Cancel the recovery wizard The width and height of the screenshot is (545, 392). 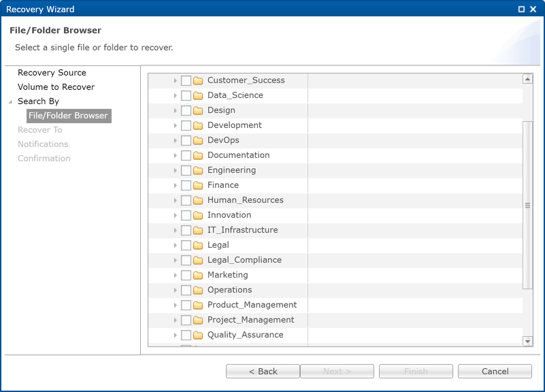point(495,371)
